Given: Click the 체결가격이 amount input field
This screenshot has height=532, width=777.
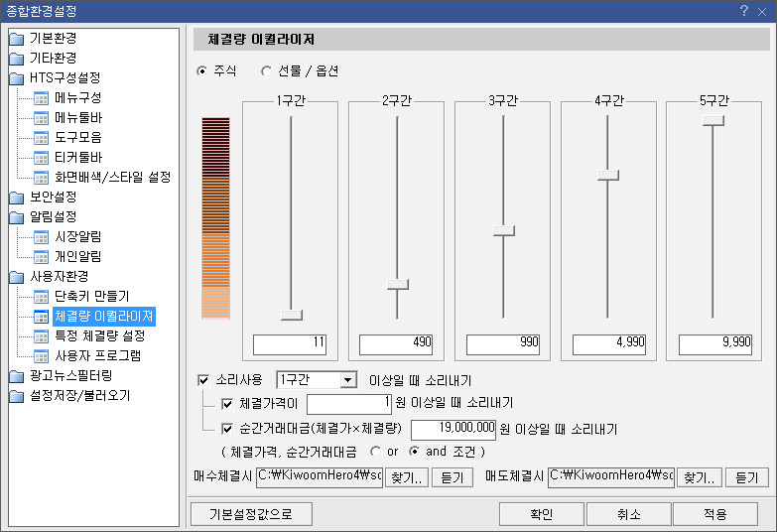Looking at the screenshot, I should click(349, 404).
